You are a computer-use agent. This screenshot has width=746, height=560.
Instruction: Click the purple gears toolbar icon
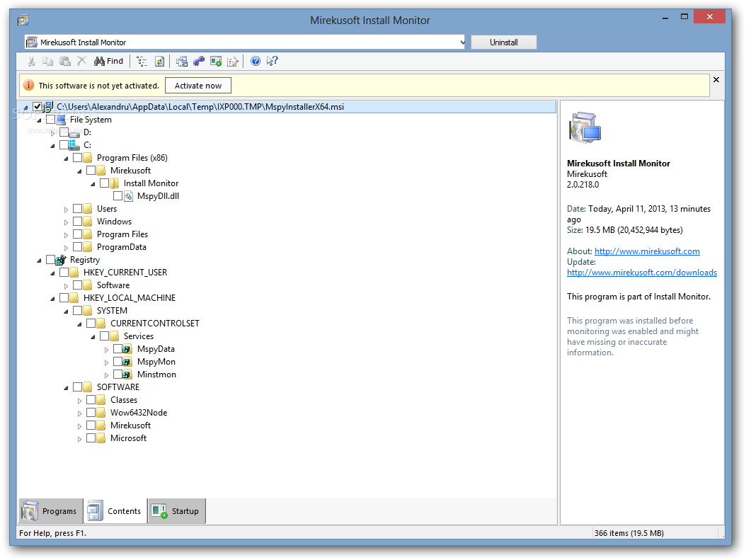coord(199,62)
